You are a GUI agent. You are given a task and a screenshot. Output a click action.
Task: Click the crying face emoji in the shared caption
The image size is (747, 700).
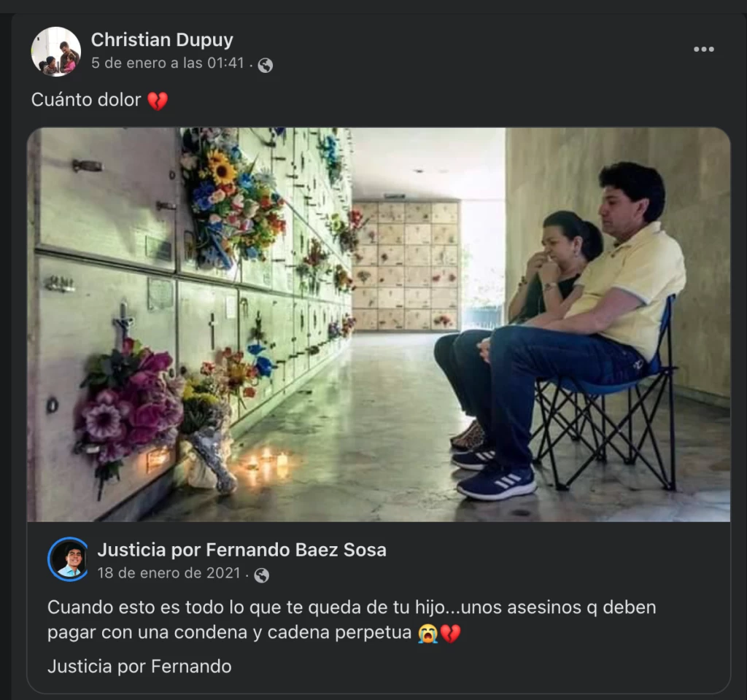[x=427, y=634]
